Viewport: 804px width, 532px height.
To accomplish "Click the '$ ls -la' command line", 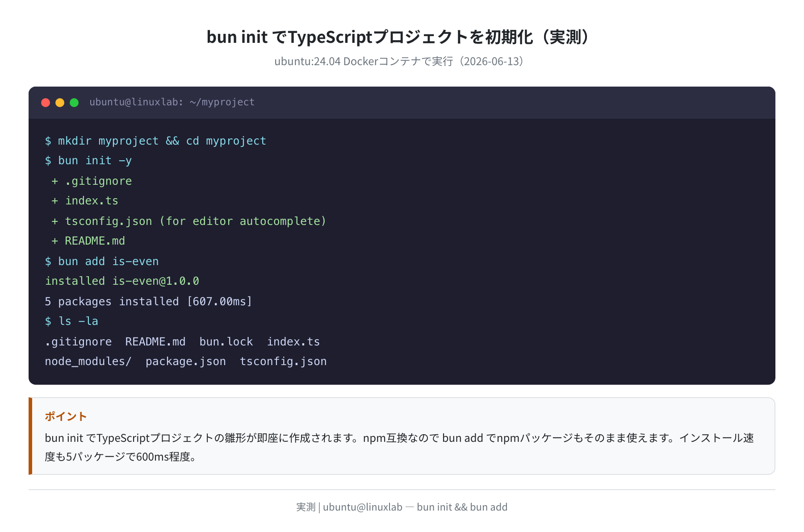I will tap(71, 321).
